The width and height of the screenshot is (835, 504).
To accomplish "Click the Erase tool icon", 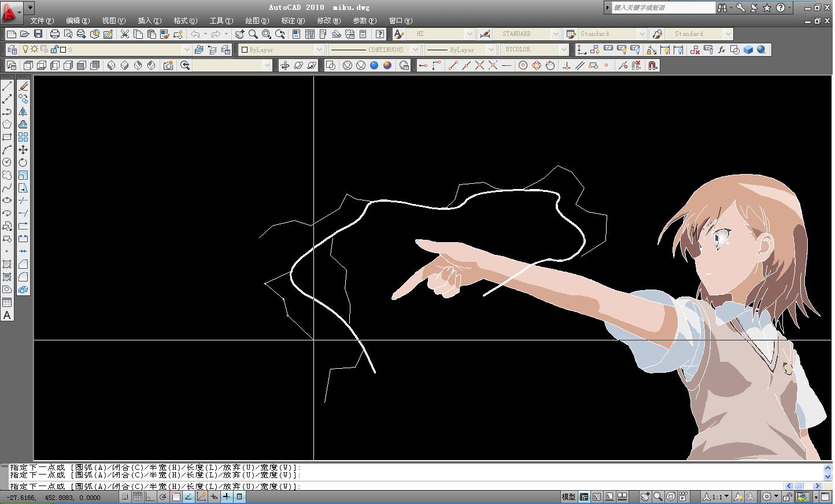I will coord(23,86).
